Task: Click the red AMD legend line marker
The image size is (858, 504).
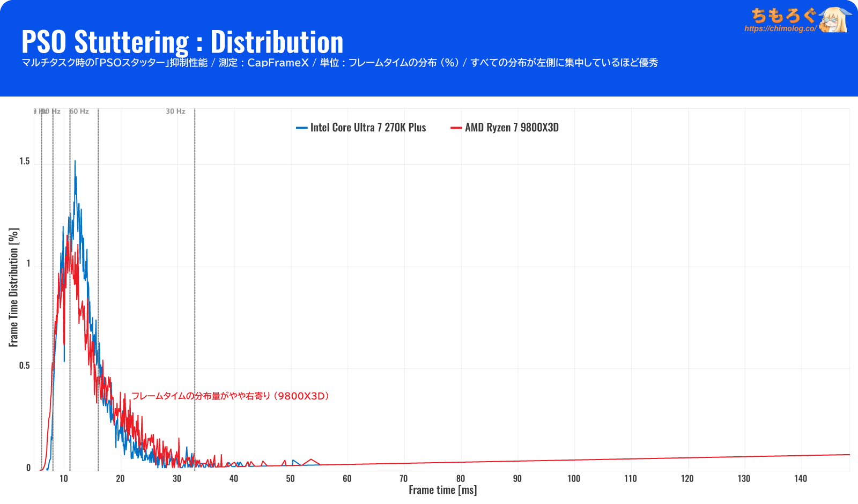Action: point(456,128)
